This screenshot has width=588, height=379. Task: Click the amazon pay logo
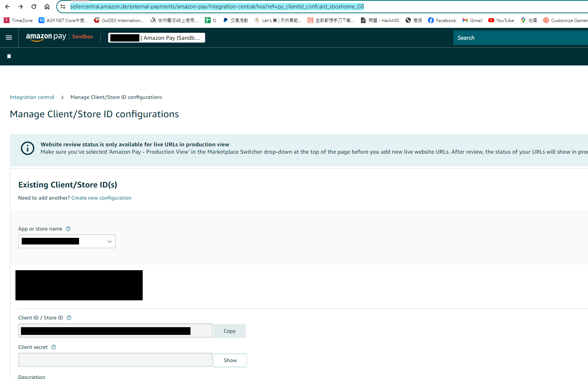(x=46, y=37)
